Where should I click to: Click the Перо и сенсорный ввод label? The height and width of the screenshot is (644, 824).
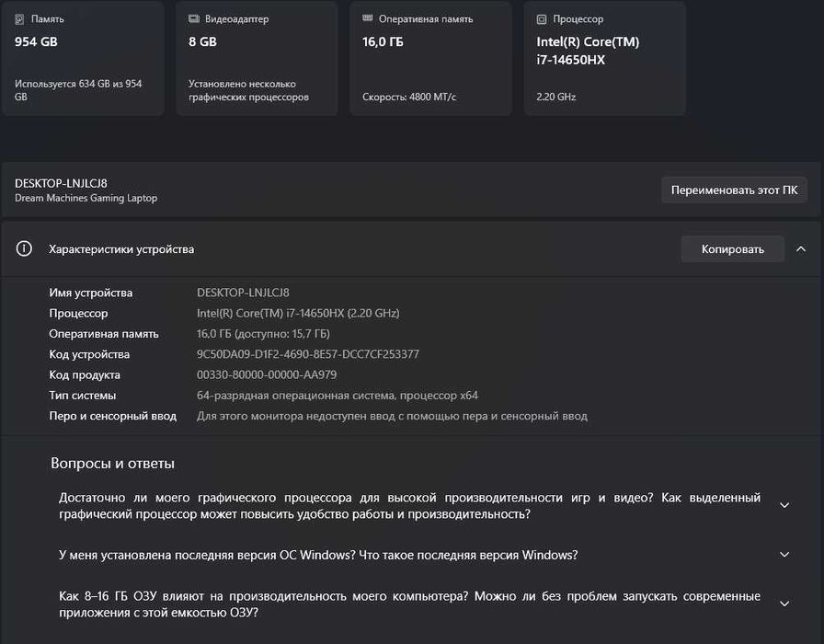pyautogui.click(x=113, y=416)
